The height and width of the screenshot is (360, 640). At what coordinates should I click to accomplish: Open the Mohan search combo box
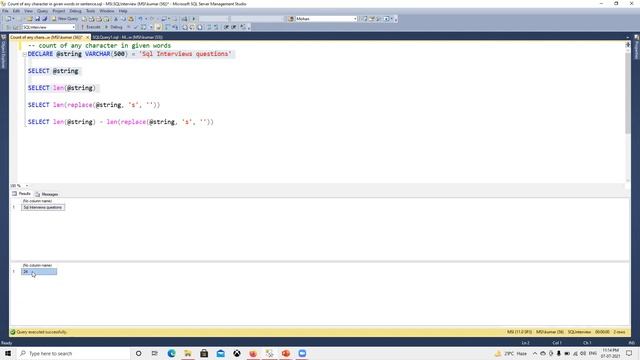[326, 19]
